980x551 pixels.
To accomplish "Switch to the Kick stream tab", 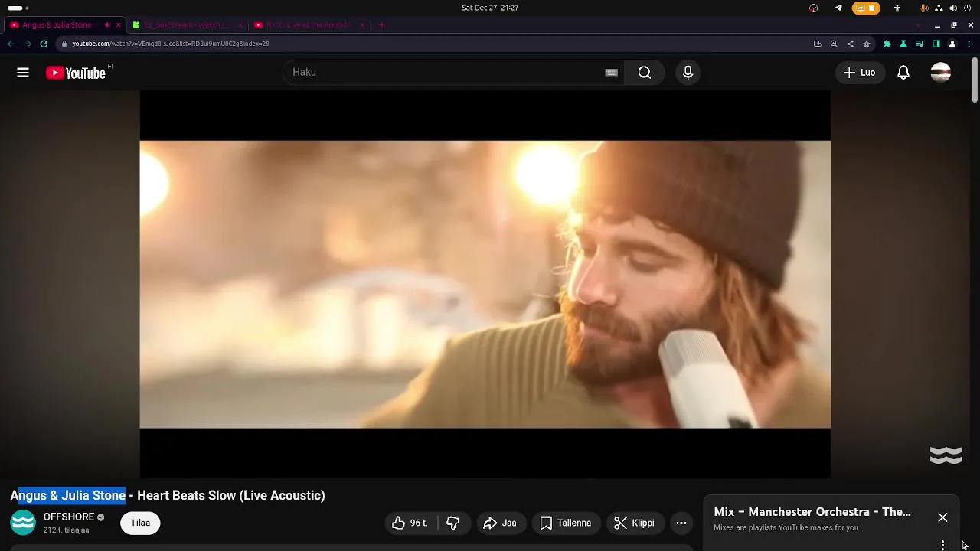I will pyautogui.click(x=187, y=25).
